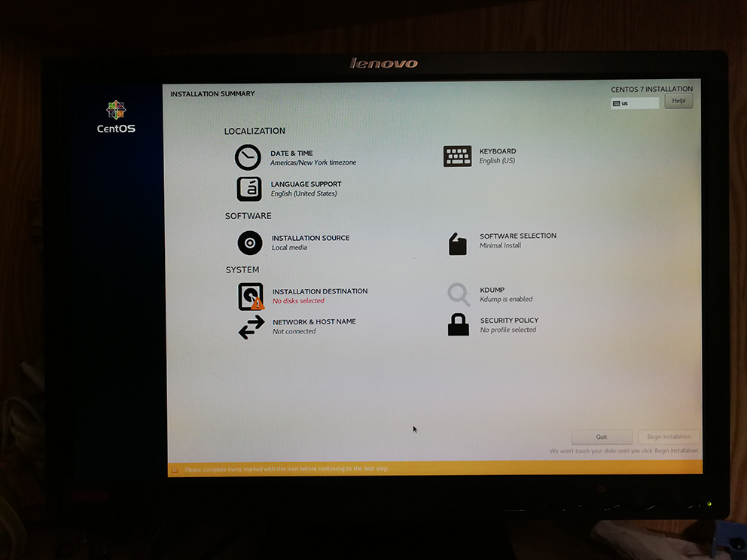
Task: Select the Installation Source disc icon
Action: point(250,243)
